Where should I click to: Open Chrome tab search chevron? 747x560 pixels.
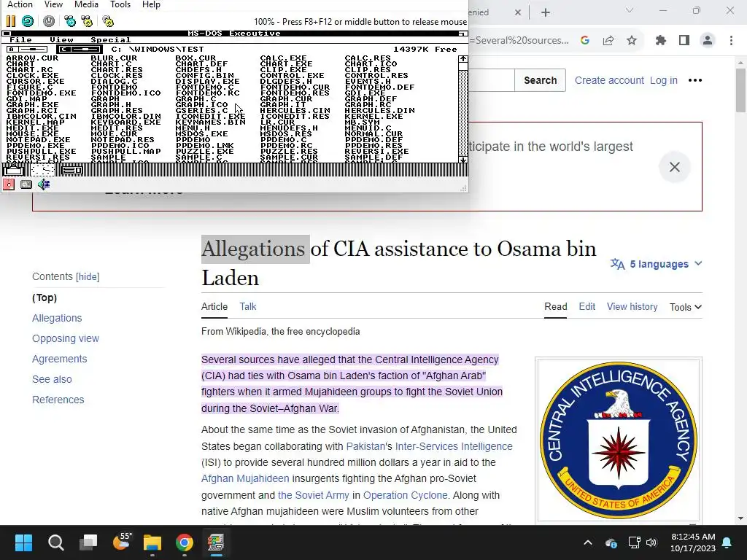630,10
